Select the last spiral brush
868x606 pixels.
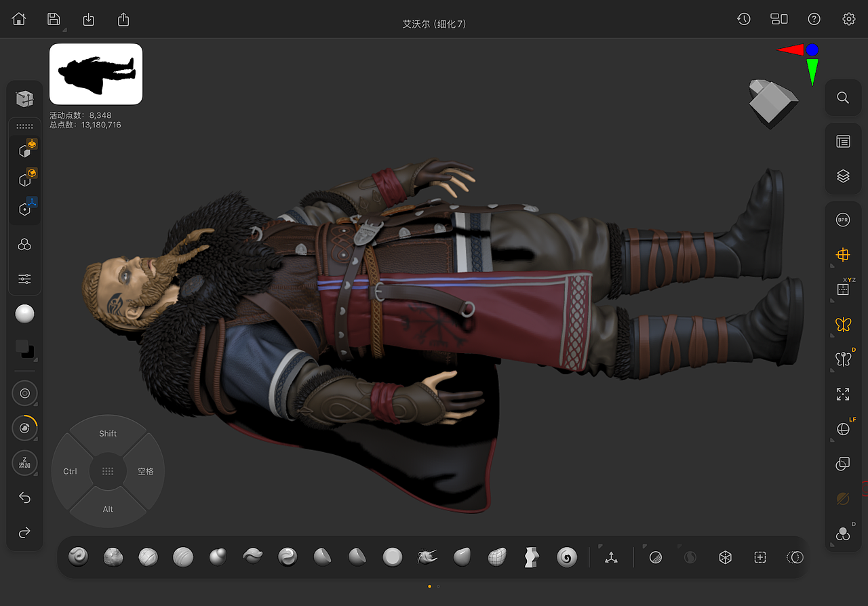pos(567,557)
